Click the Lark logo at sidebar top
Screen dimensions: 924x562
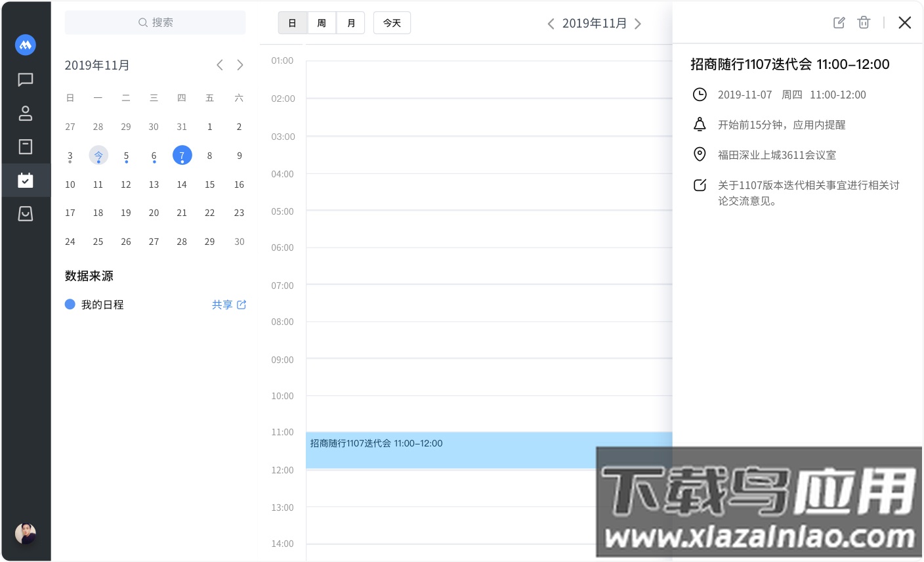pos(26,45)
